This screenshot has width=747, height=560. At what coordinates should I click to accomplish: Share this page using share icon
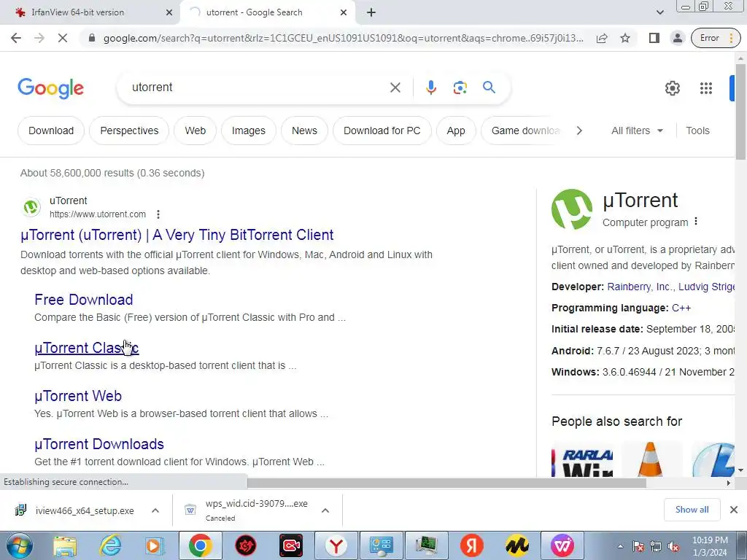point(602,38)
